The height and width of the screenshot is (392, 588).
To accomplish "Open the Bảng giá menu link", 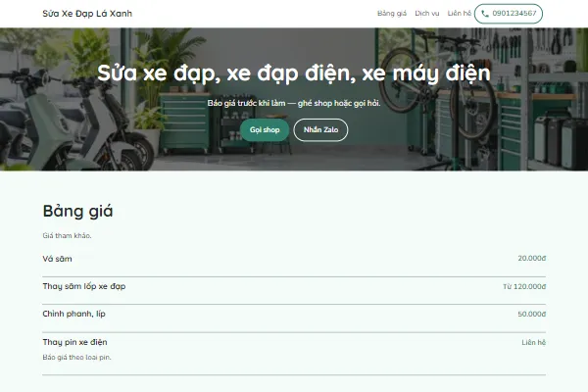I will (x=392, y=13).
